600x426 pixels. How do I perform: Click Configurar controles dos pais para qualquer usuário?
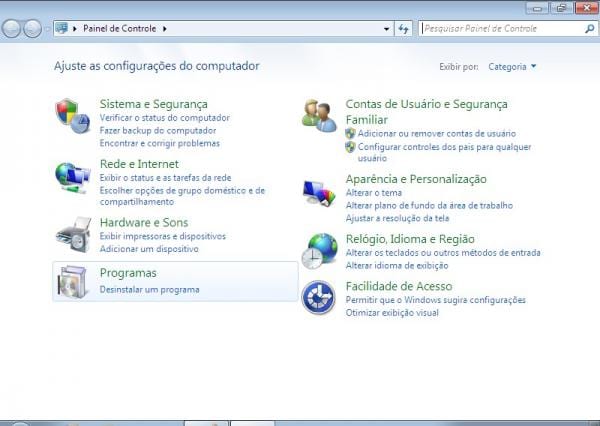click(444, 152)
